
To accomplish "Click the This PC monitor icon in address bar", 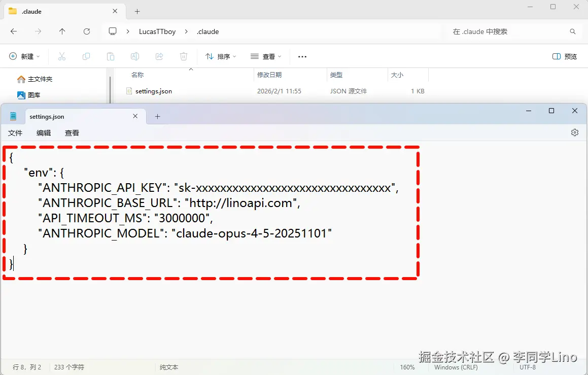I will pyautogui.click(x=113, y=31).
